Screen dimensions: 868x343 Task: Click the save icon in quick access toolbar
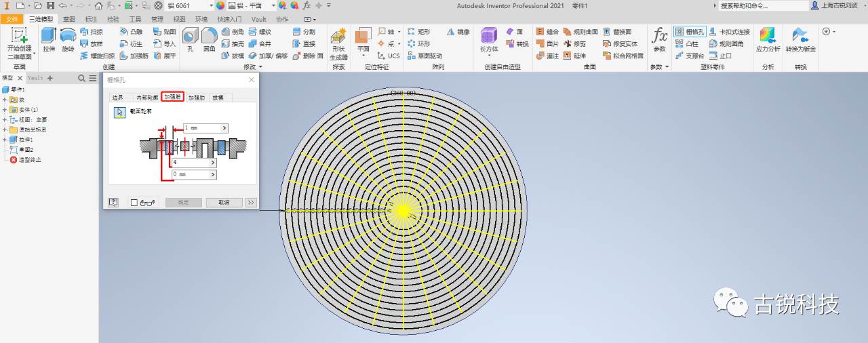point(50,5)
